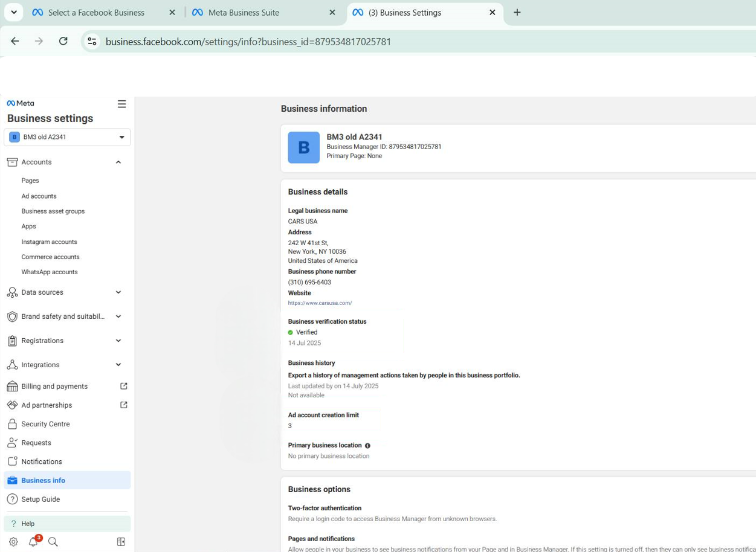Switch to Meta Business Suite tab

(x=244, y=12)
